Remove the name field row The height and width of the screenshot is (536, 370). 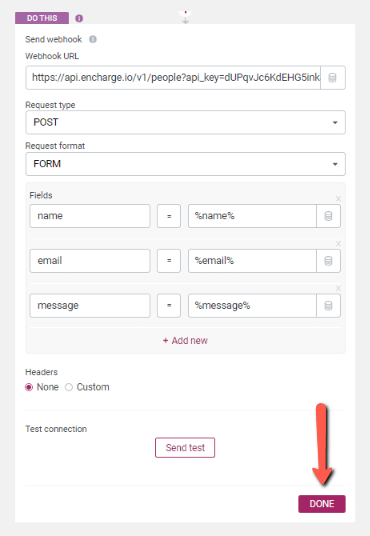point(338,199)
